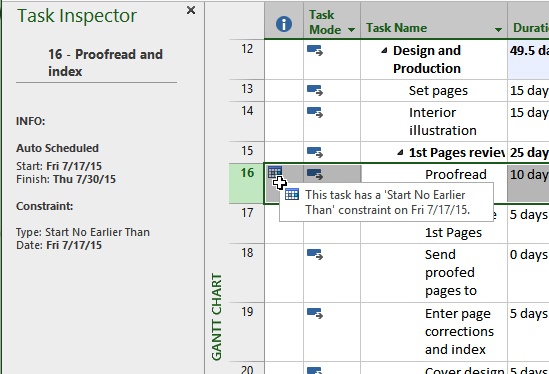Screen dimensions: 549x374
Task: Click the '16 - Proofread and index' heading
Action: 105,63
